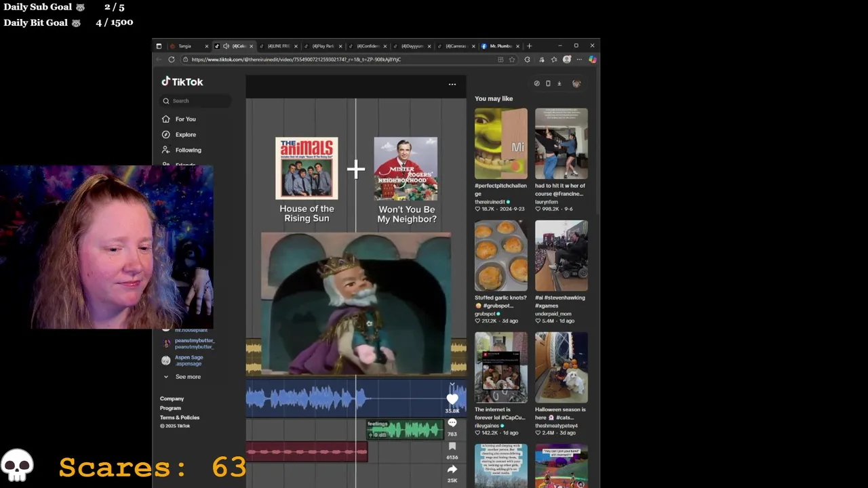This screenshot has width=868, height=488.
Task: Open the Program footer link
Action: point(170,408)
